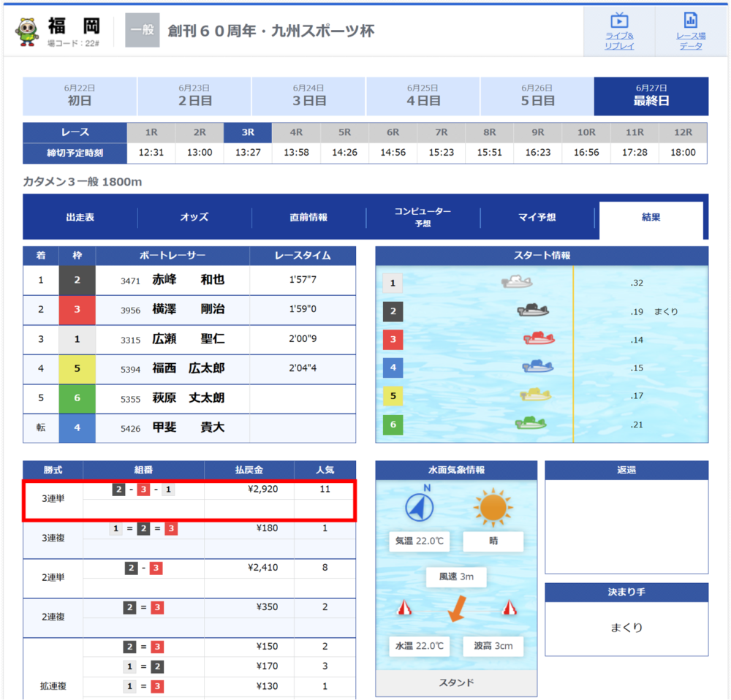The image size is (731, 700).
Task: Click the sunny weather sun icon
Action: pyautogui.click(x=493, y=508)
